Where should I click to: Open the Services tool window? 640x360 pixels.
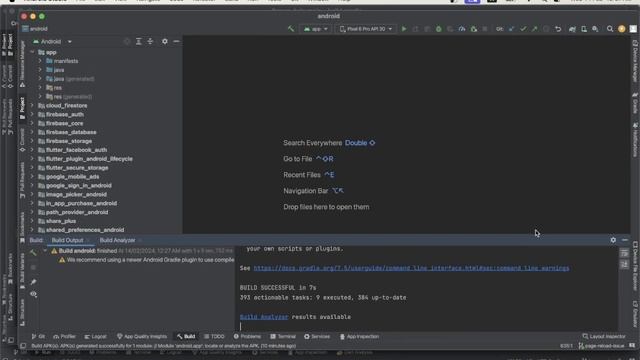click(x=317, y=337)
